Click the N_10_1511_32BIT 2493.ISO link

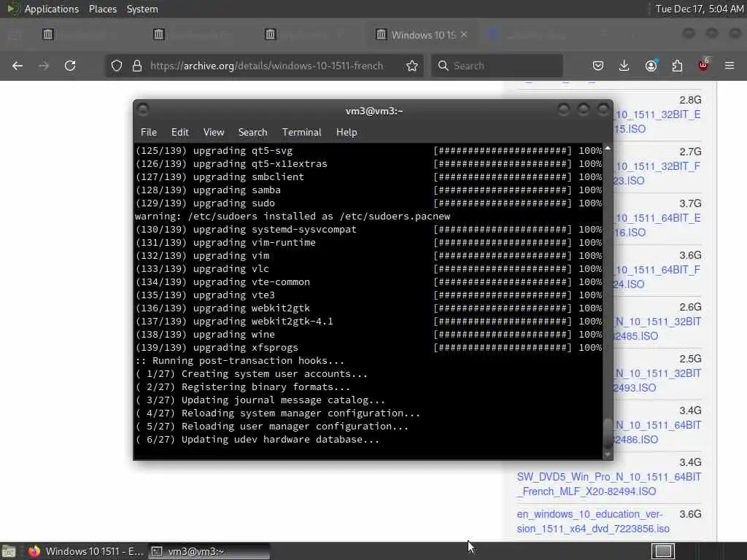[657, 381]
